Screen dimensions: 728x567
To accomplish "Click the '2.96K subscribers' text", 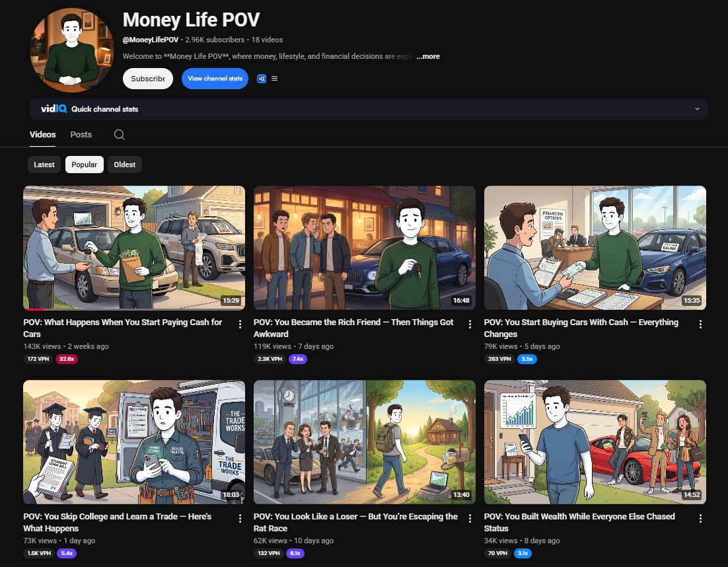I will (x=215, y=40).
